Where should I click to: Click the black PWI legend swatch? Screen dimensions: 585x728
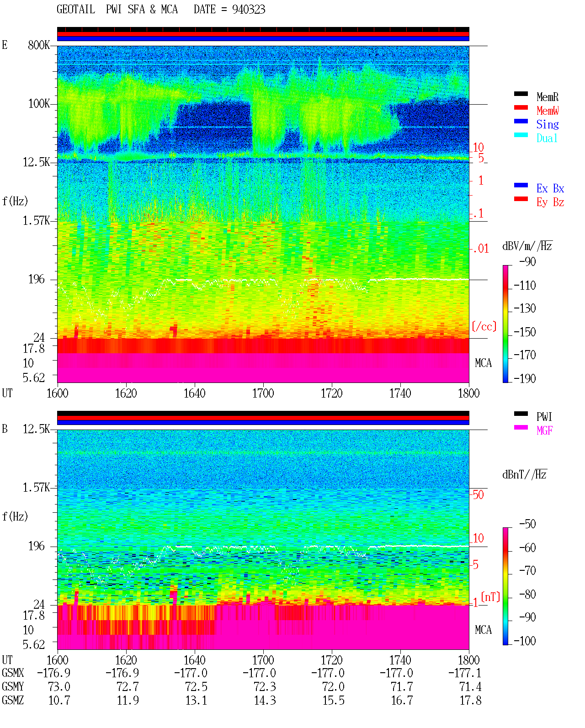pyautogui.click(x=521, y=414)
